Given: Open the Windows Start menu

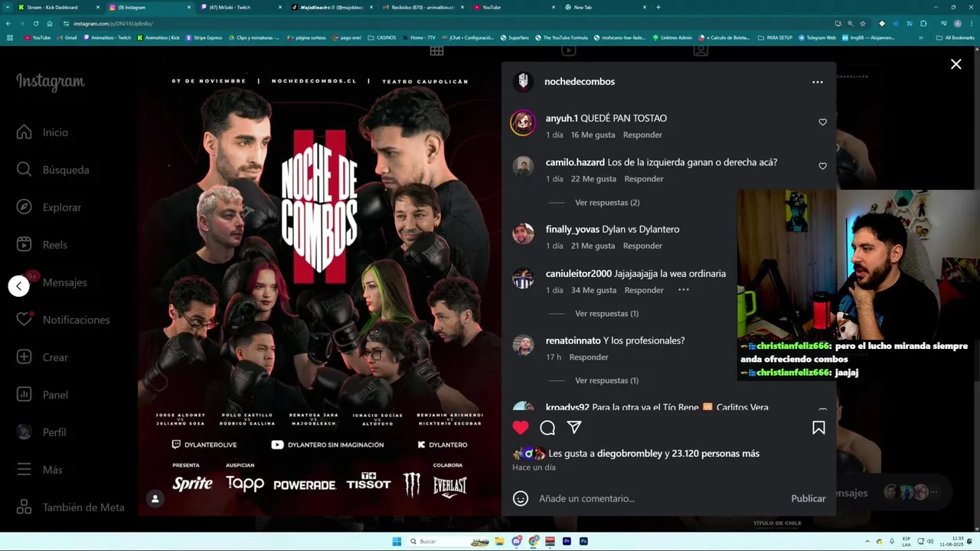Looking at the screenshot, I should coord(397,541).
